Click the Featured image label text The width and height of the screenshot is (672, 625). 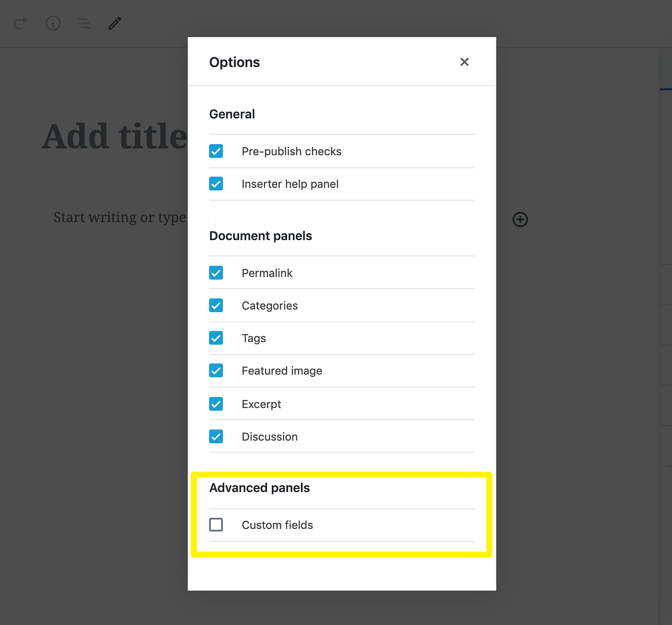(282, 371)
